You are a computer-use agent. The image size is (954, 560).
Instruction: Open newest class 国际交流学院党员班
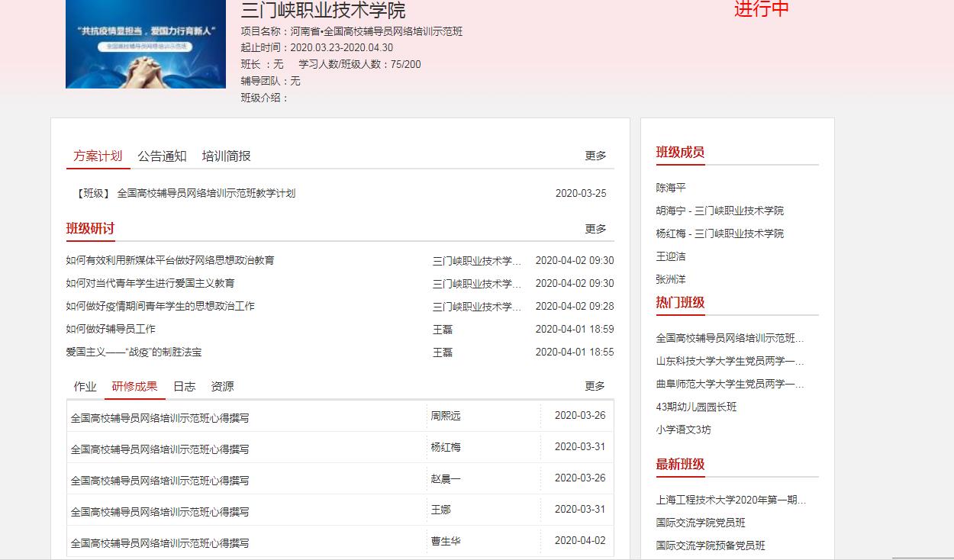(x=700, y=523)
